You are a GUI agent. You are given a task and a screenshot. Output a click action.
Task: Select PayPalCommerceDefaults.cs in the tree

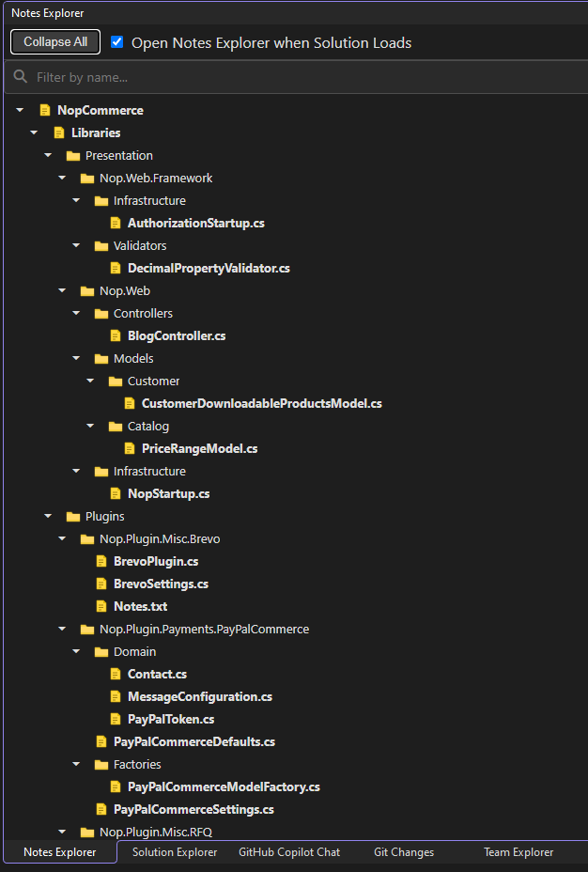click(x=193, y=742)
